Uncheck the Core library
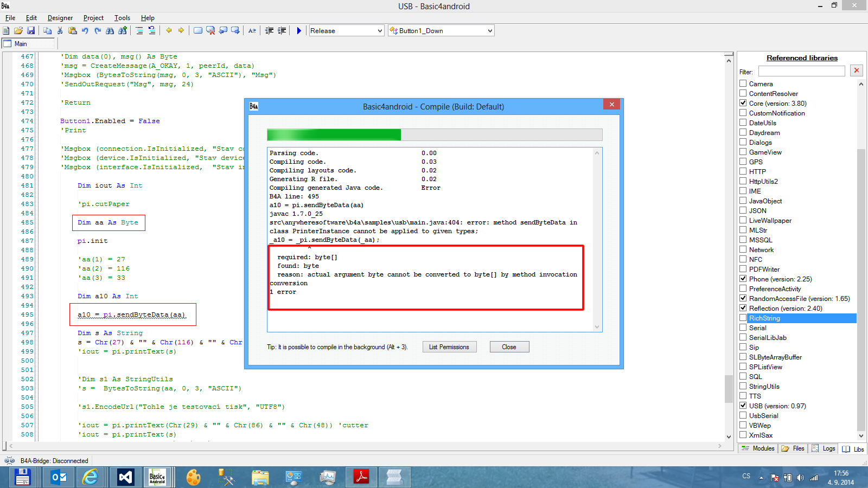Screen dimensions: 868x488 [743, 103]
